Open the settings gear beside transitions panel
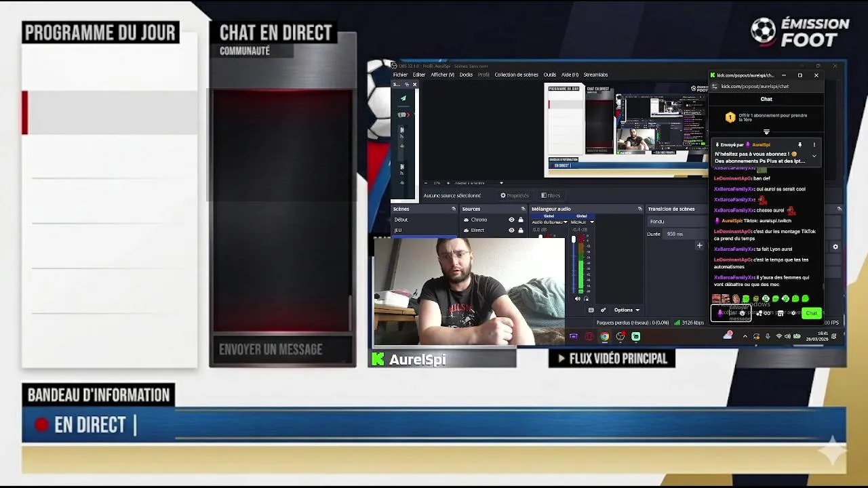 click(835, 247)
